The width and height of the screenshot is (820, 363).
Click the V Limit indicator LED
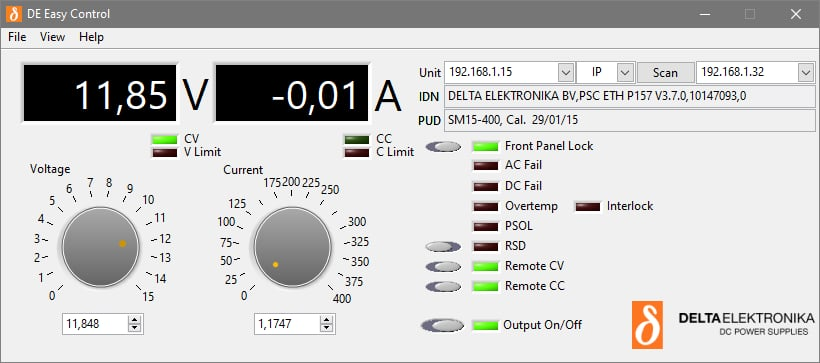click(165, 152)
